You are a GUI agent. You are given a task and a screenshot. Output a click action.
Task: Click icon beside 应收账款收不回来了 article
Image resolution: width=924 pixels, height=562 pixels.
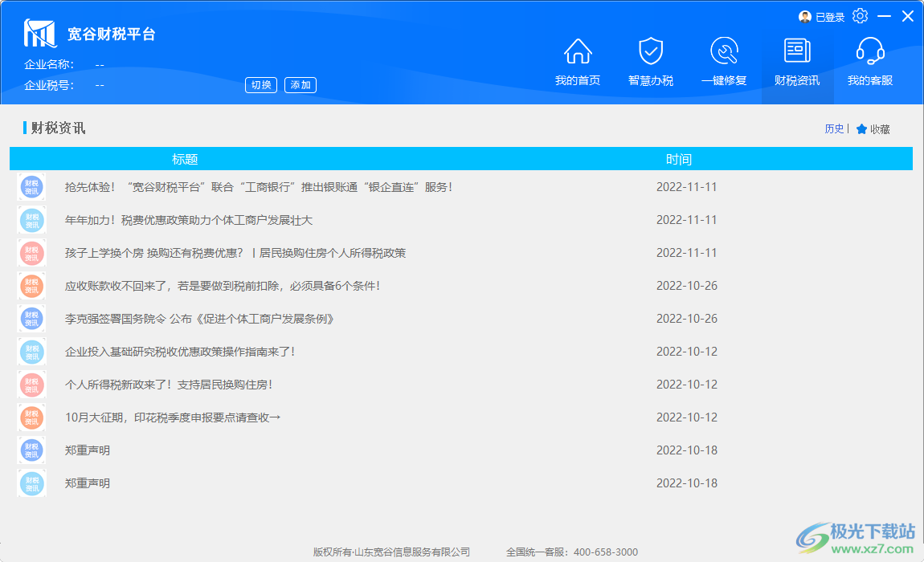point(32,286)
